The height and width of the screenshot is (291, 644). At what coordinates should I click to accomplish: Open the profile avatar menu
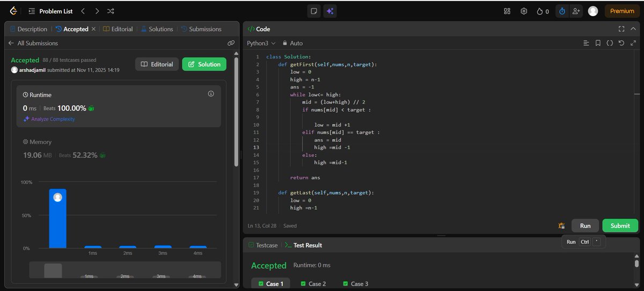click(x=593, y=11)
